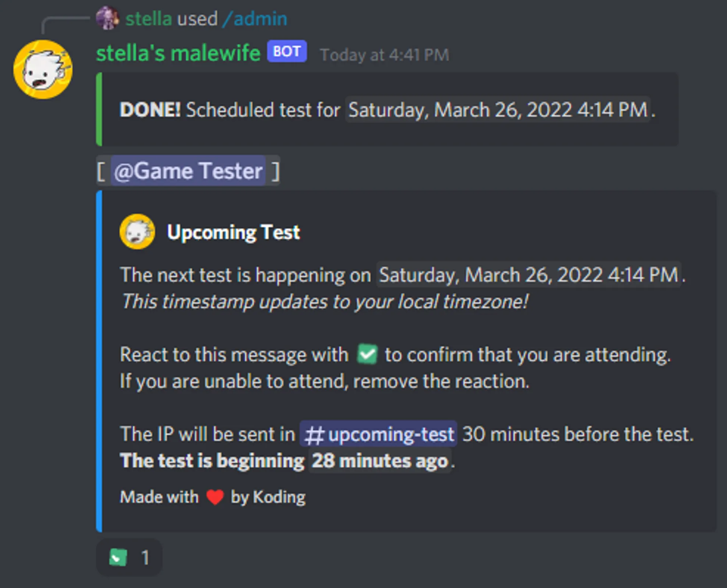The height and width of the screenshot is (588, 727).
Task: Click the date timestamp after 'happening on'
Action: point(529,274)
